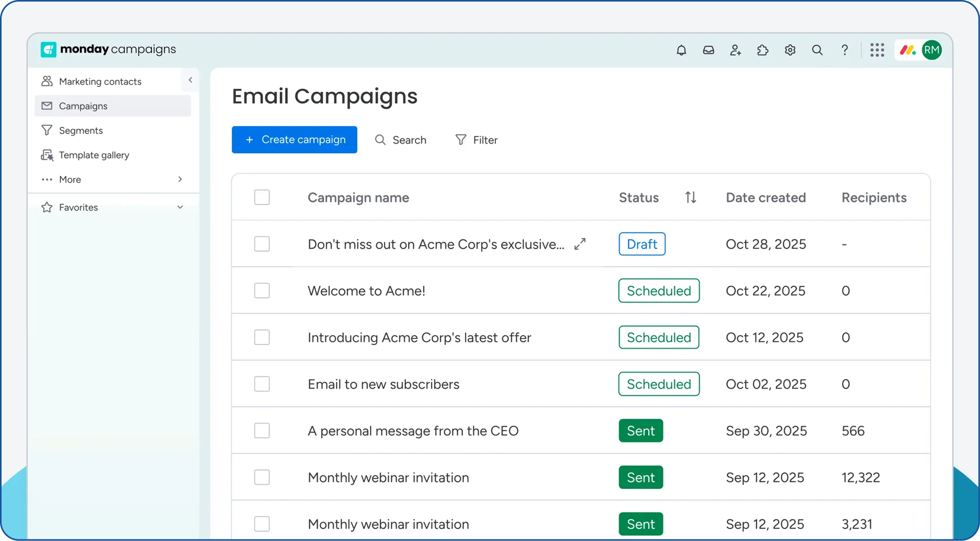Click the magnifier icon in top bar
The image size is (980, 541).
pyautogui.click(x=817, y=50)
